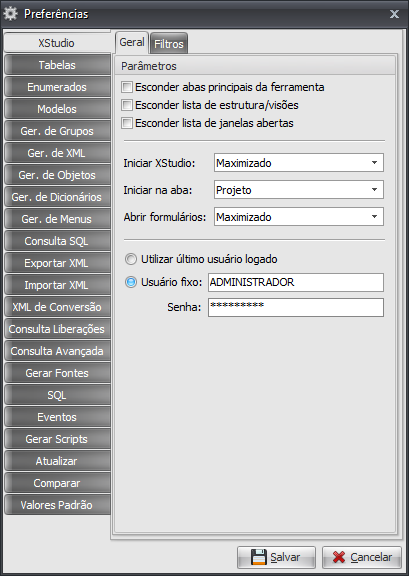
Task: Open the Abrir formulários dropdown
Action: click(x=299, y=217)
